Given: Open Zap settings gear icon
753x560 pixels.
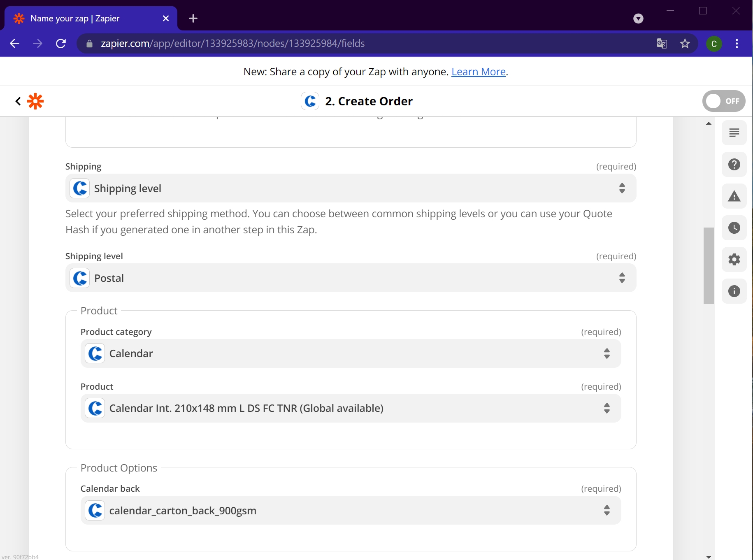Looking at the screenshot, I should (734, 260).
